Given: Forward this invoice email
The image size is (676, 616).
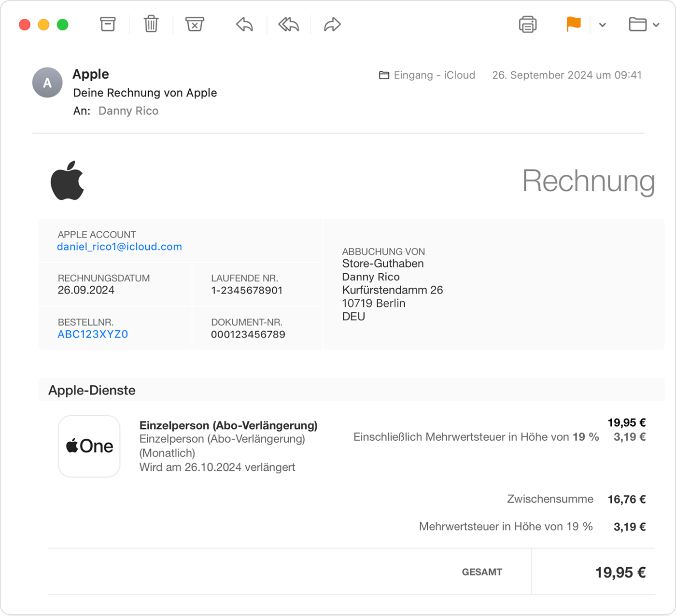Looking at the screenshot, I should (331, 24).
